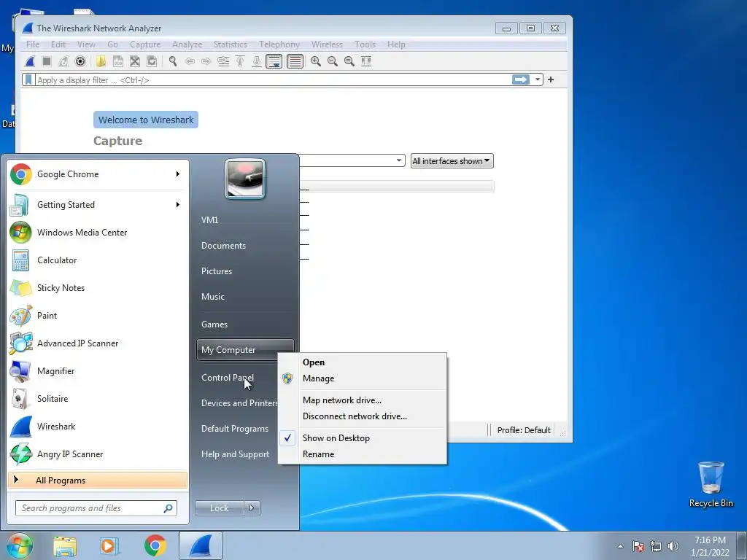Click the zoom in toolbar icon
Viewport: 747px width, 560px height.
[x=315, y=61]
